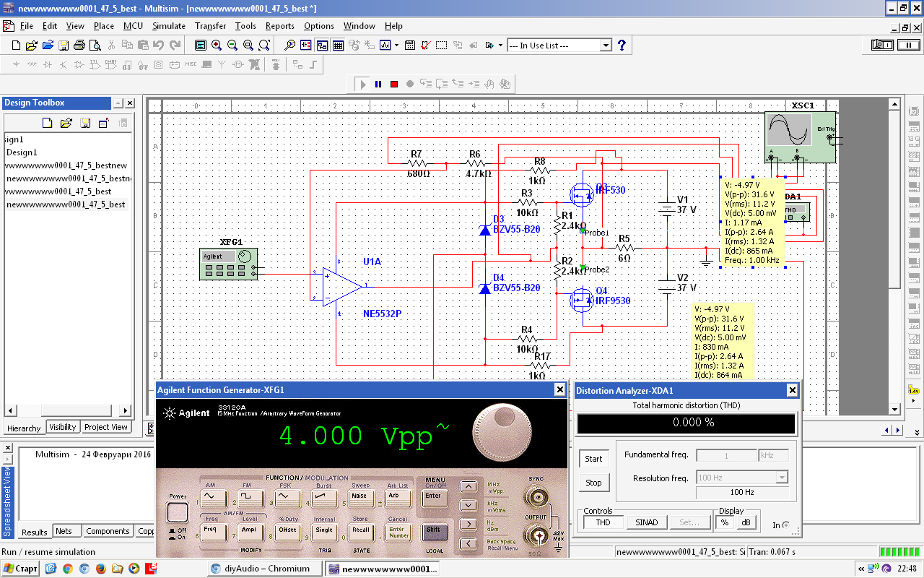
Task: Place a basic resistor component icon
Action: pos(32,64)
